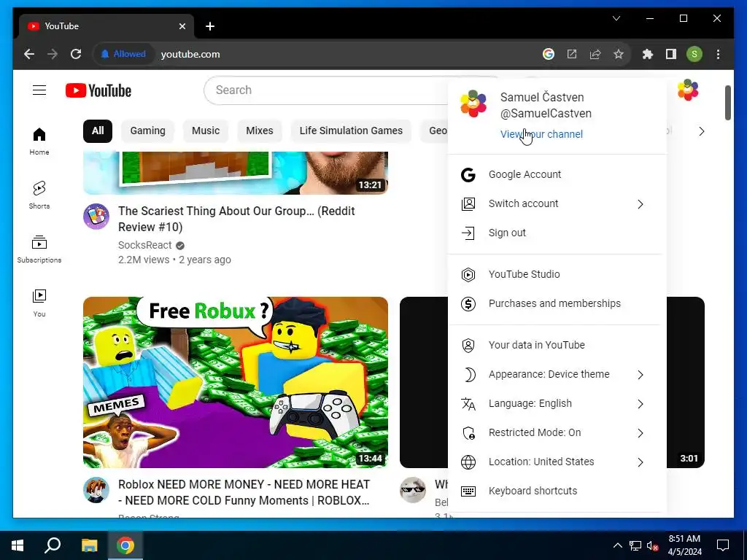Open View your channel link
The width and height of the screenshot is (747, 560).
click(x=541, y=134)
